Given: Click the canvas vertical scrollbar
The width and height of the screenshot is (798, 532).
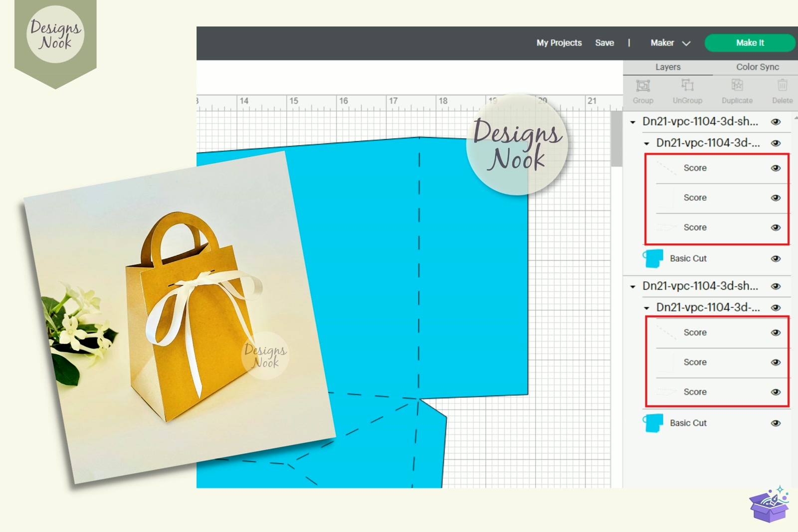Looking at the screenshot, I should pos(616,139).
